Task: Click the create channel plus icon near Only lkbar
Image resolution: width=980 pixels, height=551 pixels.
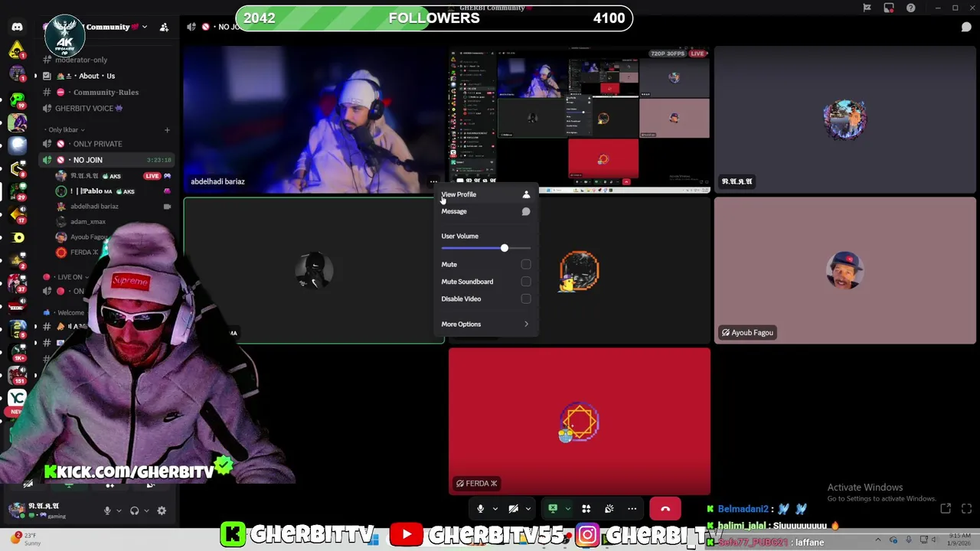Action: tap(167, 130)
